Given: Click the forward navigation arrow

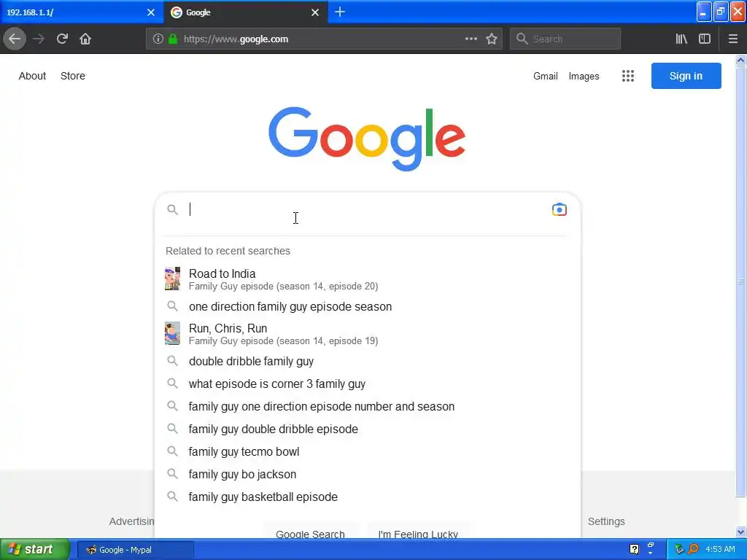Looking at the screenshot, I should point(39,39).
